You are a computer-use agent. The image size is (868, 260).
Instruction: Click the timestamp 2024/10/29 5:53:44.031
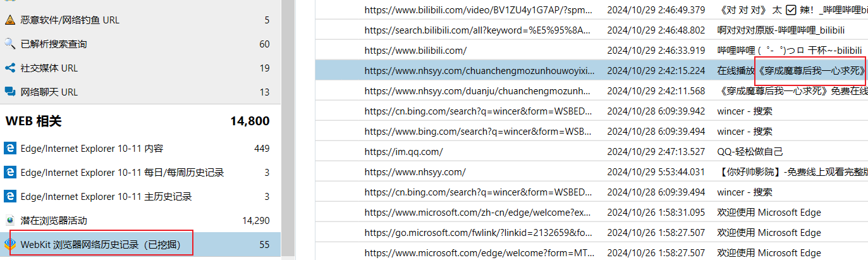click(656, 171)
